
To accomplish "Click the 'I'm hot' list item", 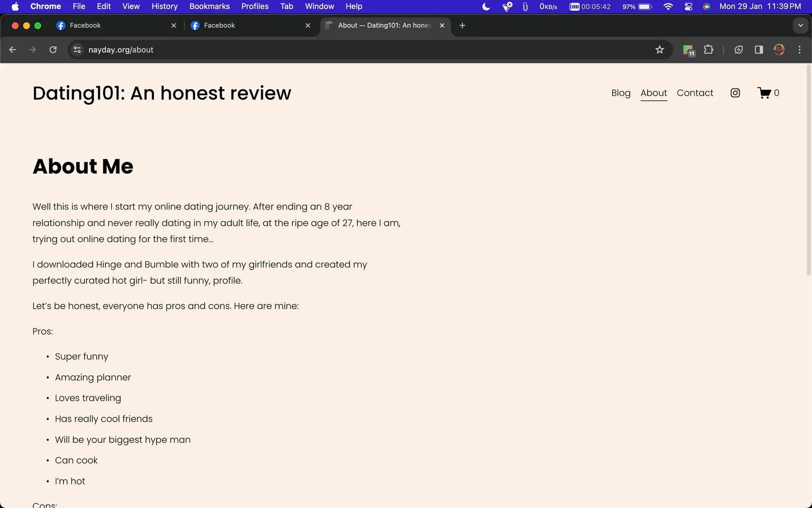I will coord(70,481).
